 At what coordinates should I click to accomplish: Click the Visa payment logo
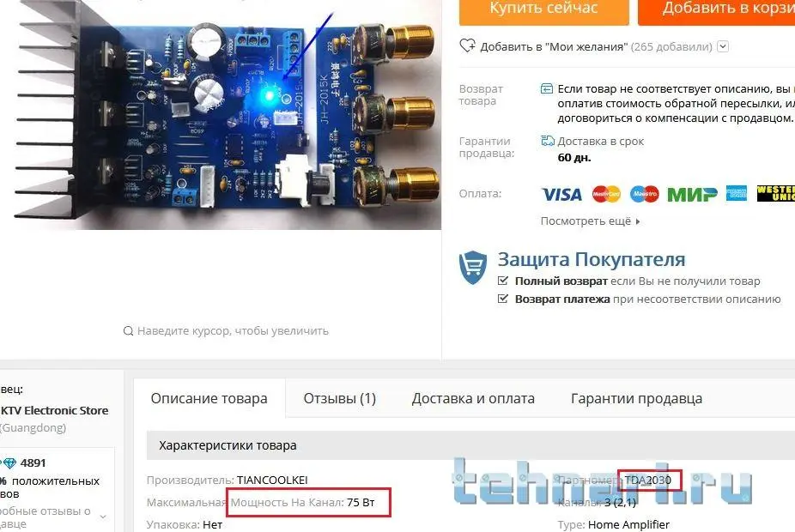pos(561,194)
